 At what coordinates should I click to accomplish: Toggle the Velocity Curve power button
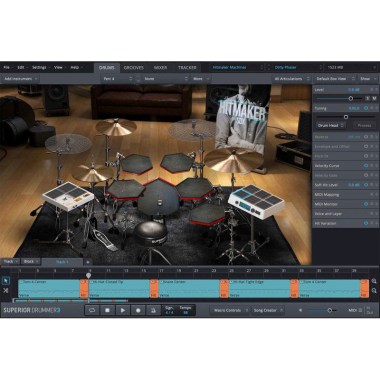[x=366, y=166]
